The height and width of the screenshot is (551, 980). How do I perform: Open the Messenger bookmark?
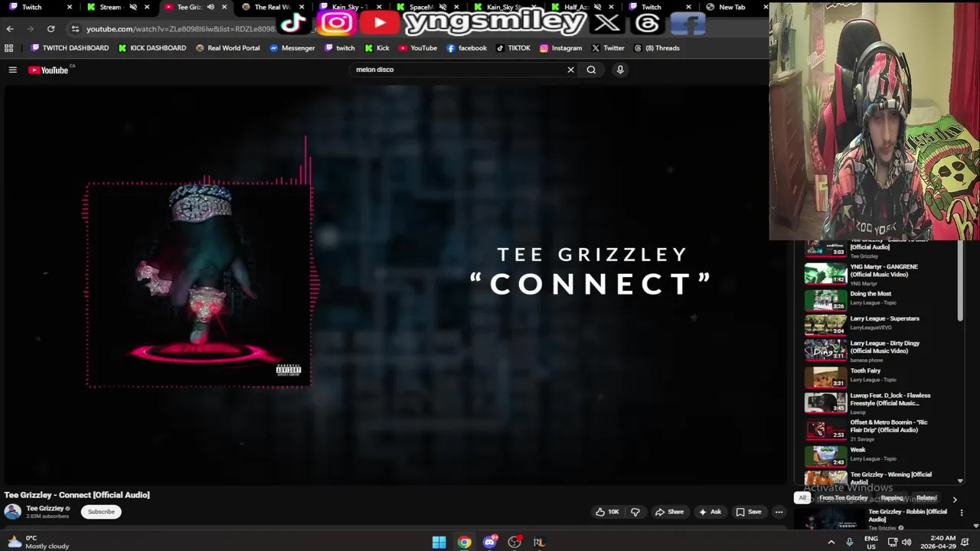[x=292, y=48]
